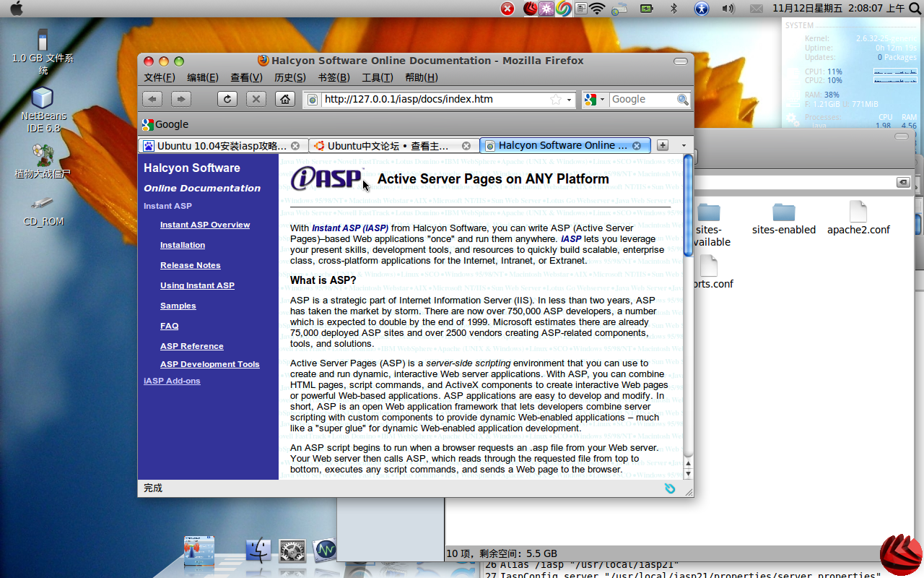
Task: Open the 文件(F) menu
Action: 159,77
